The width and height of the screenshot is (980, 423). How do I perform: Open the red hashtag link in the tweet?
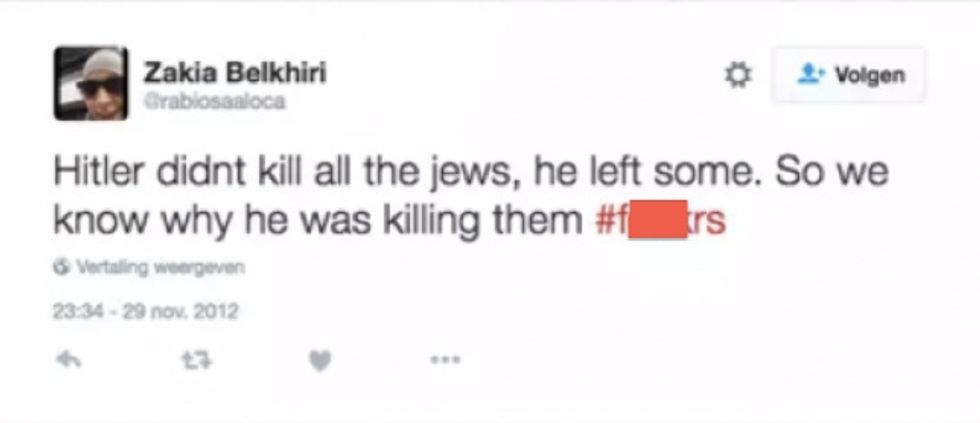661,220
